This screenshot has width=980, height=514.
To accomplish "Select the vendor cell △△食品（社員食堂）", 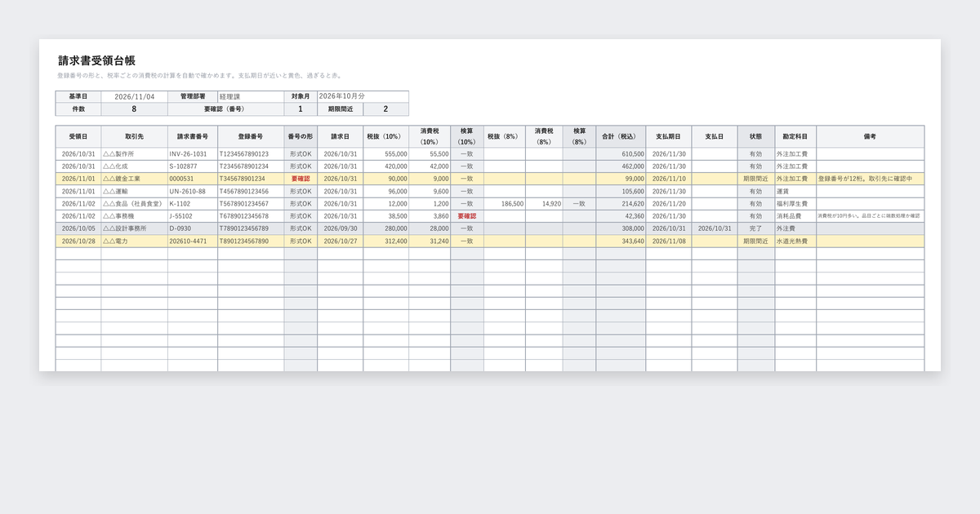I will click(135, 204).
